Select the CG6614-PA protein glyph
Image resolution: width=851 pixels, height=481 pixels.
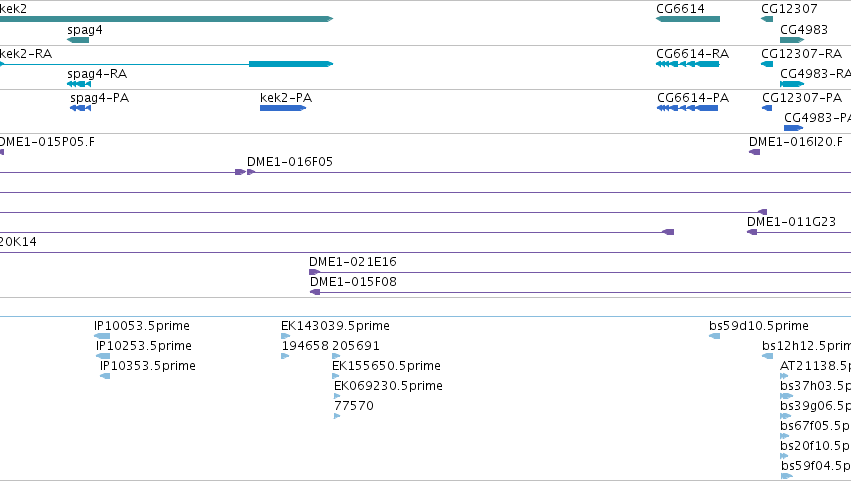pos(687,108)
